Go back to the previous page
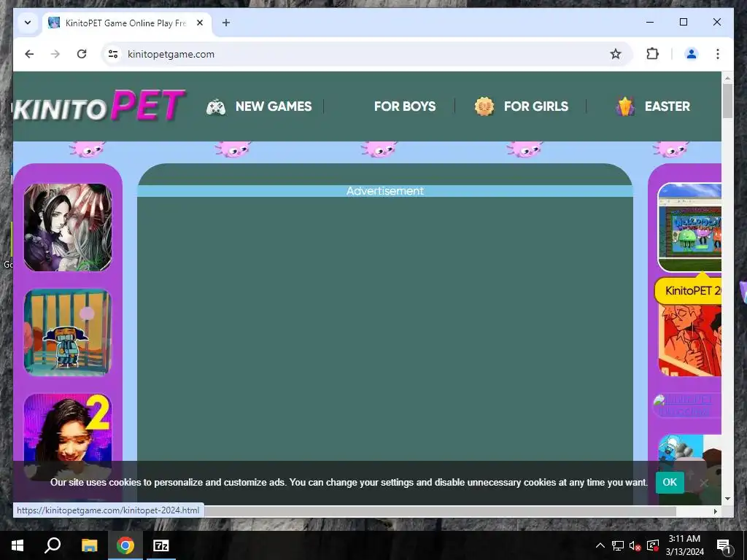This screenshot has width=747, height=560. point(29,54)
